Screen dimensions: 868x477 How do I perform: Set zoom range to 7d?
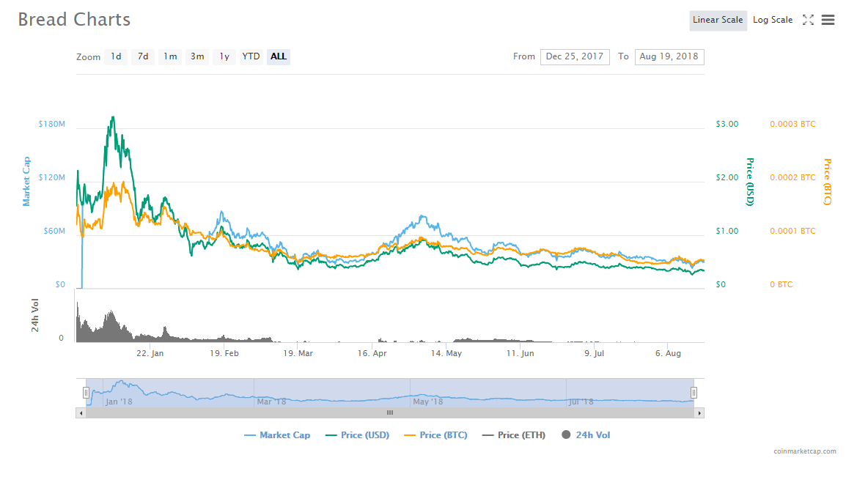[x=143, y=56]
